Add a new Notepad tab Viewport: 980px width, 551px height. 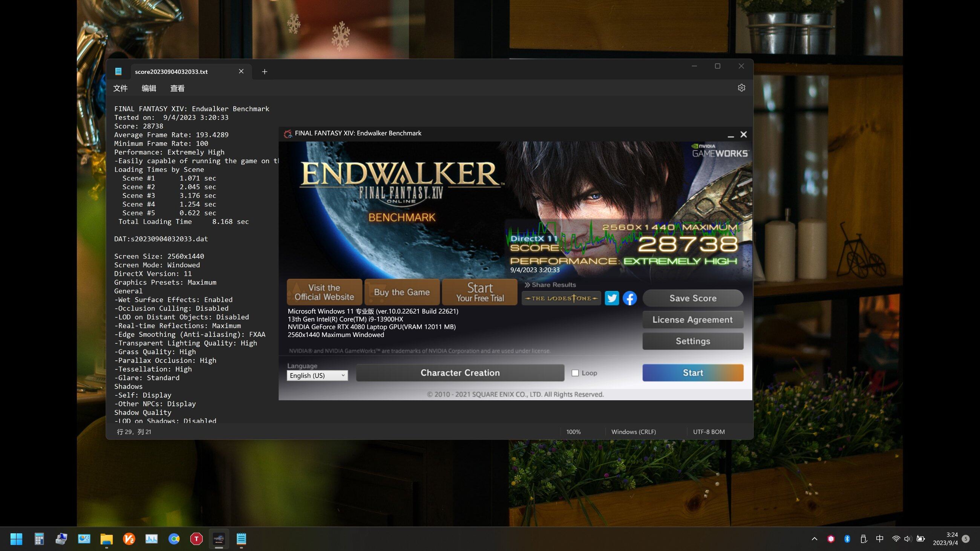[x=264, y=72]
